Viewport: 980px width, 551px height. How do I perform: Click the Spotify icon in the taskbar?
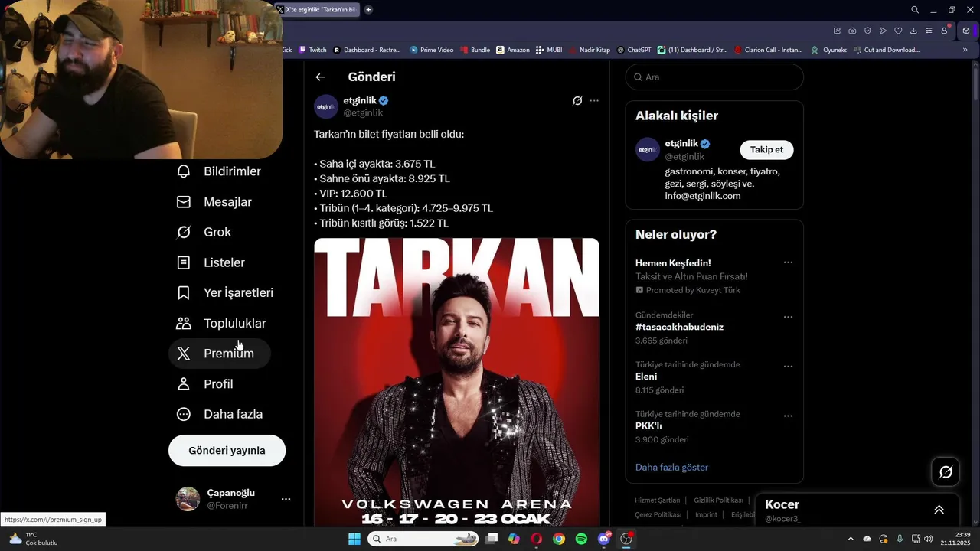point(581,539)
